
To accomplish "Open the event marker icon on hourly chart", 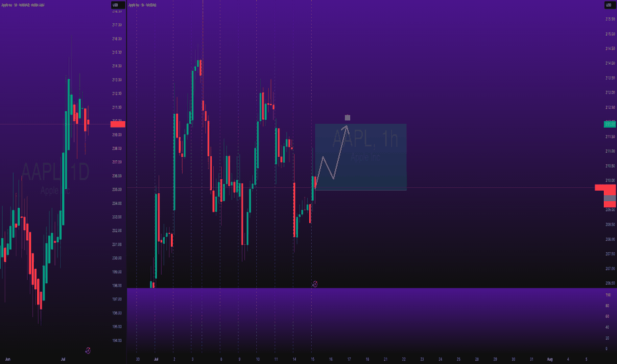I will click(x=315, y=284).
